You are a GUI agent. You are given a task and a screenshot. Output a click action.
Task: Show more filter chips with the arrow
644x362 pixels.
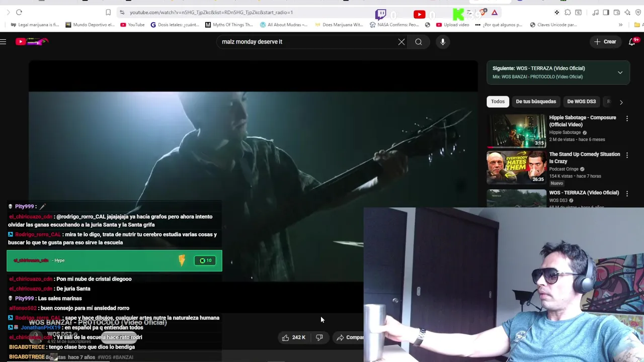point(621,102)
